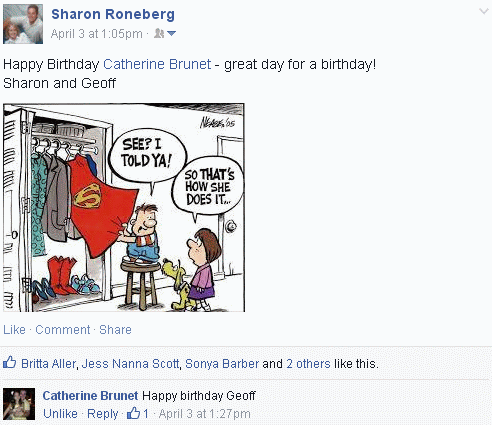Screen dimensions: 492x425
Task: Like the birthday post
Action: pyautogui.click(x=14, y=330)
